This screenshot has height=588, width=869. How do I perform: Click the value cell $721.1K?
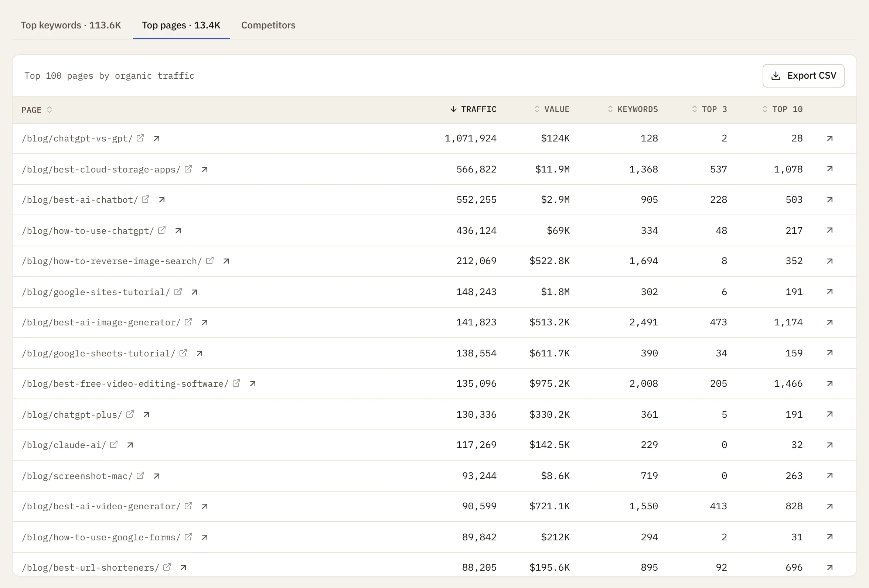coord(549,506)
